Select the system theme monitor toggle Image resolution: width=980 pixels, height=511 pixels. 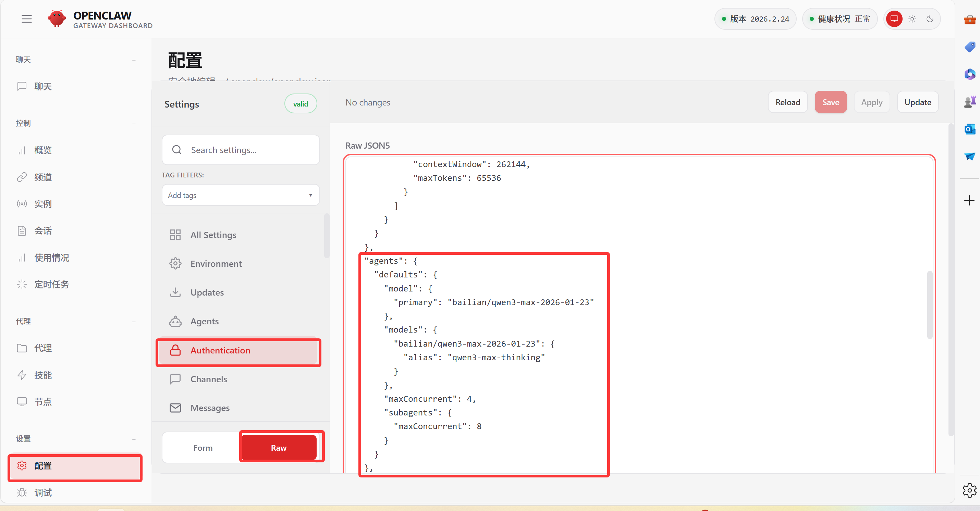tap(894, 18)
